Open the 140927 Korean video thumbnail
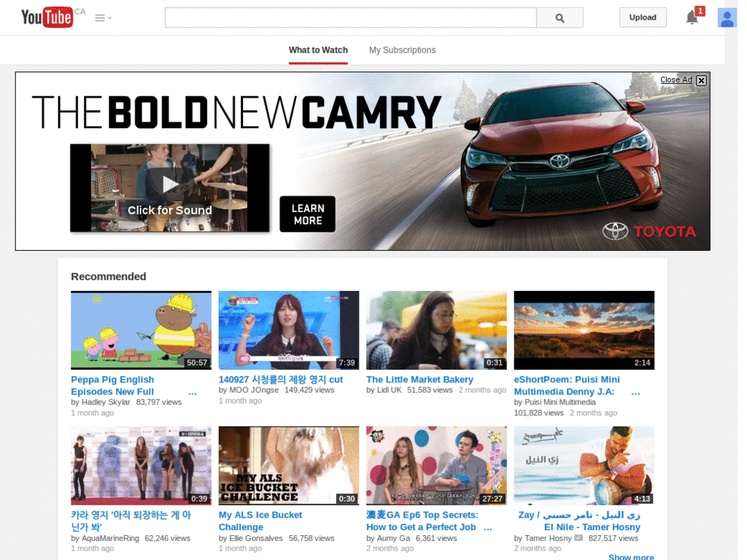747x560 pixels. click(289, 330)
